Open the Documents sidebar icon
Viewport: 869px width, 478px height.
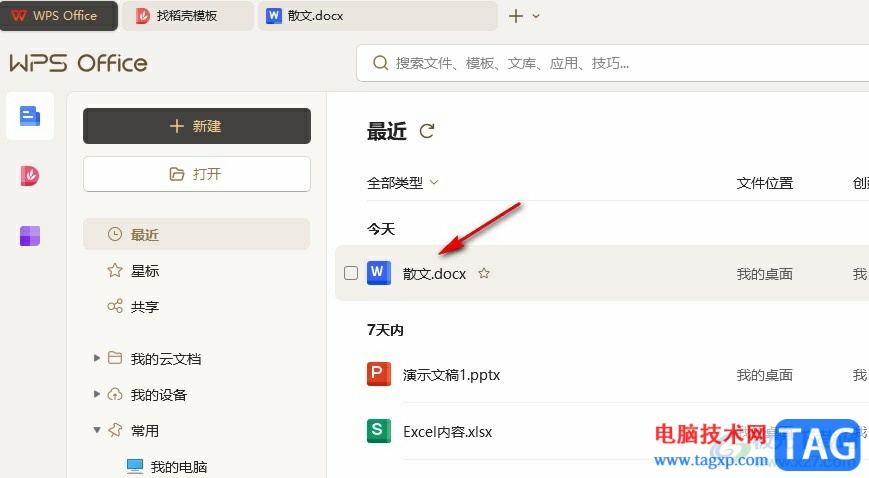[x=30, y=116]
